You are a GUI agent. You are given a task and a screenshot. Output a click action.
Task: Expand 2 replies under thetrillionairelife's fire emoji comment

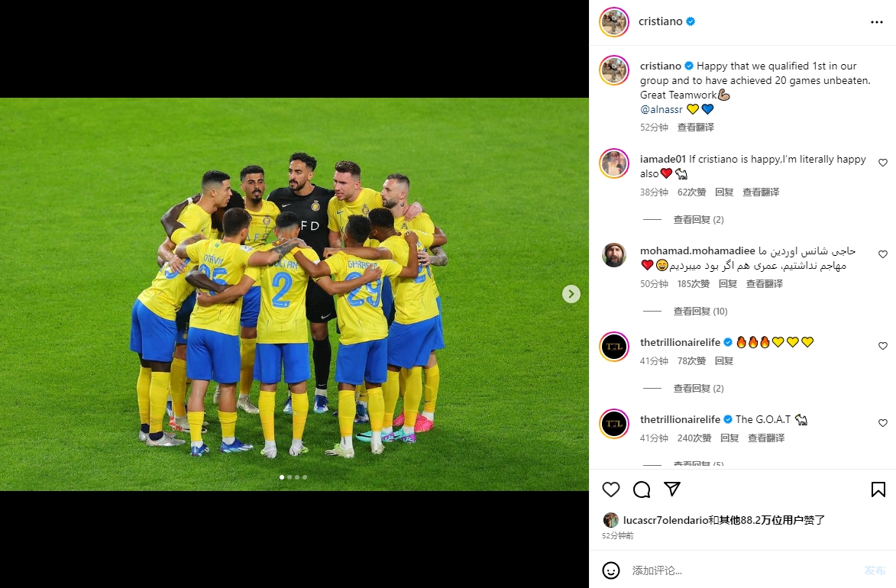[698, 388]
